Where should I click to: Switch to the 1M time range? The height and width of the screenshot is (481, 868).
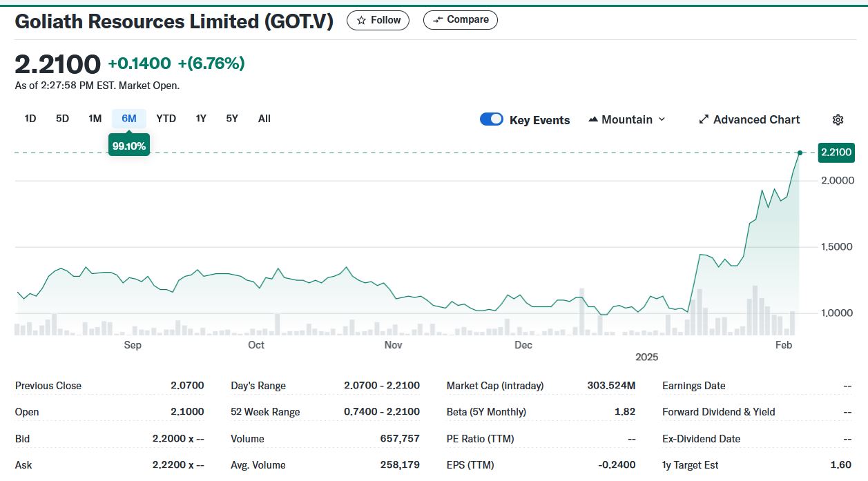click(x=95, y=119)
